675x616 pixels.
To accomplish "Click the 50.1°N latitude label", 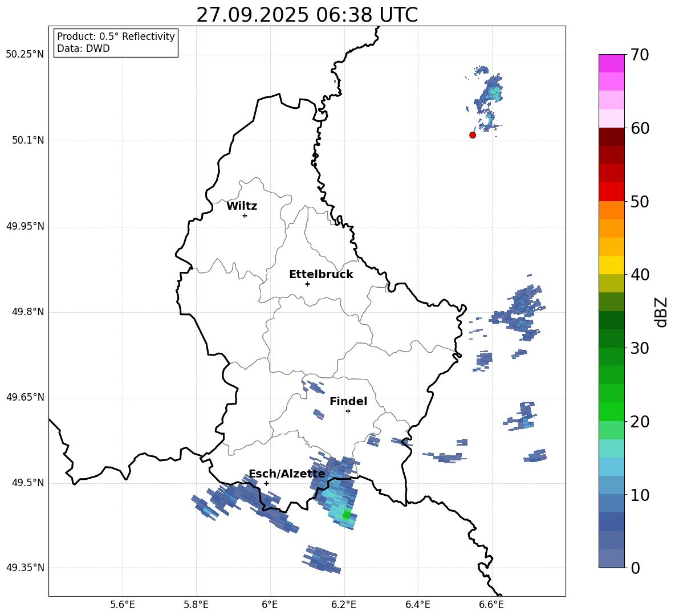I will [x=28, y=140].
